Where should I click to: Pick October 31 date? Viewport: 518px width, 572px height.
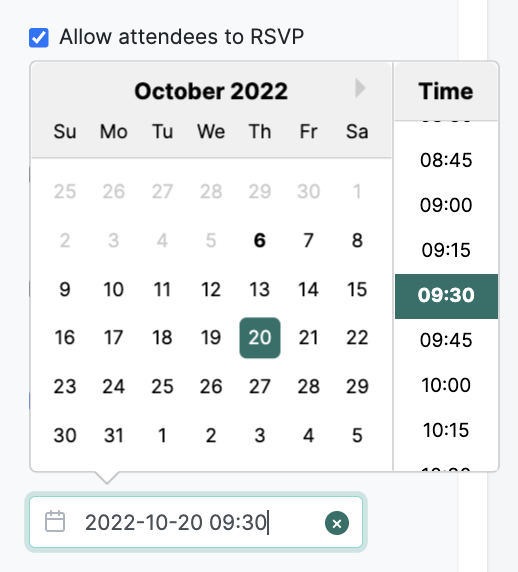point(114,435)
